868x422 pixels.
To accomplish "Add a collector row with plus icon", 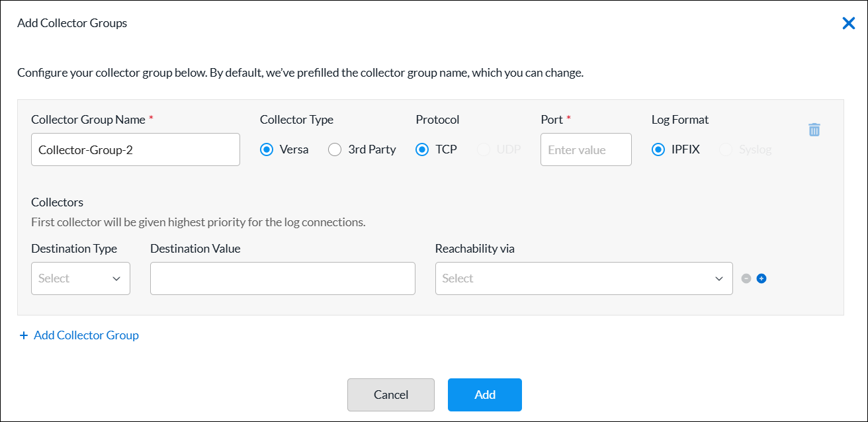I will [x=761, y=278].
